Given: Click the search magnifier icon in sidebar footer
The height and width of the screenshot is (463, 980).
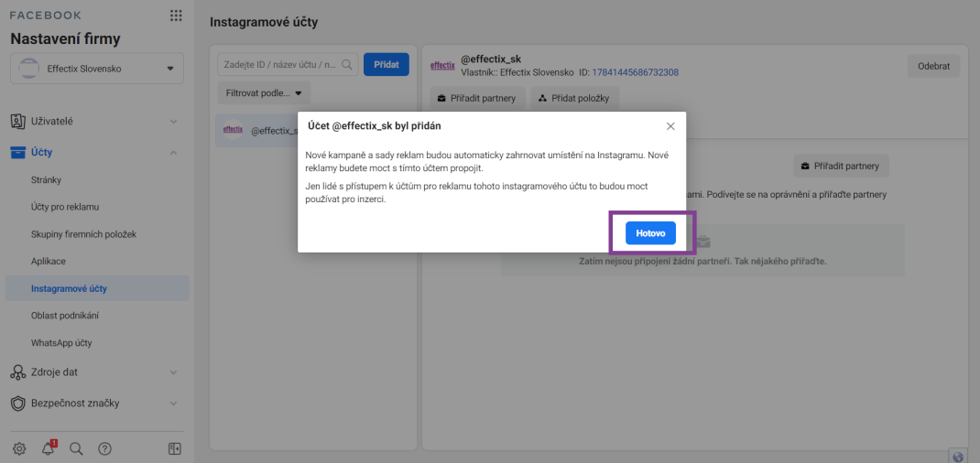Looking at the screenshot, I should point(76,448).
